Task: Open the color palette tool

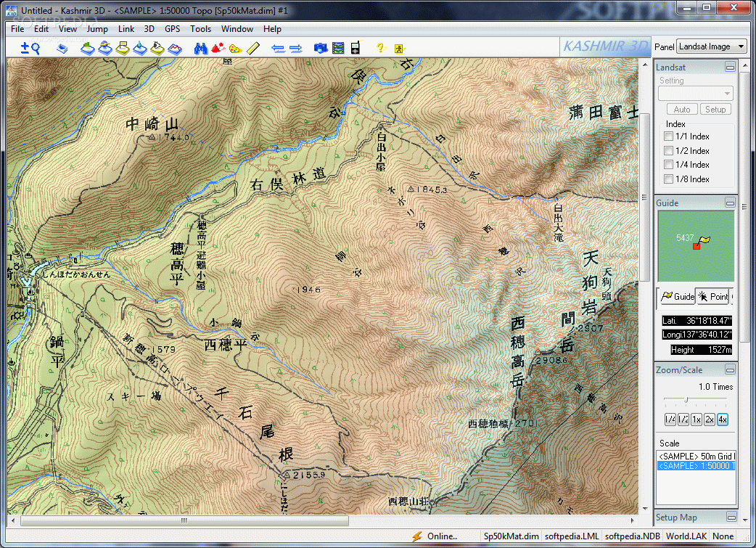Action: click(235, 48)
